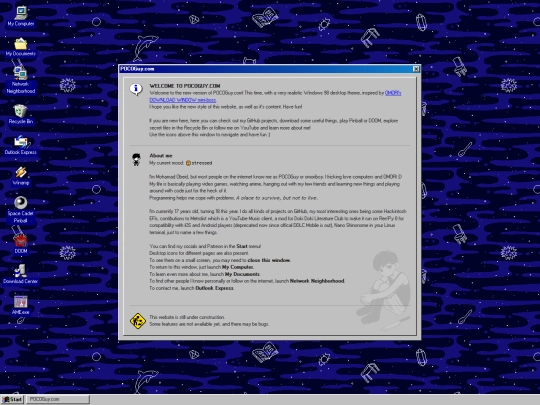This screenshot has height=405, width=540.
Task: Click the bold Network Neighborhood text in window
Action: pyautogui.click(x=317, y=281)
